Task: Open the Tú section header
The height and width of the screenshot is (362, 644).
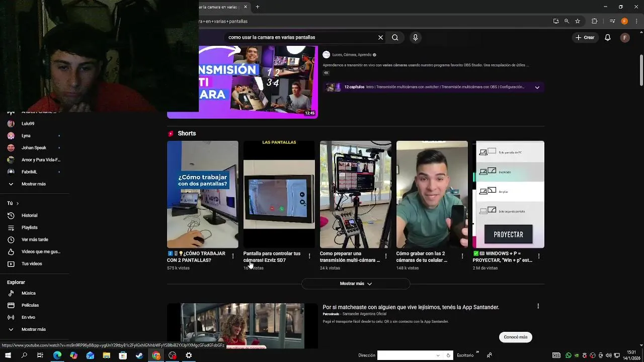Action: click(13, 203)
